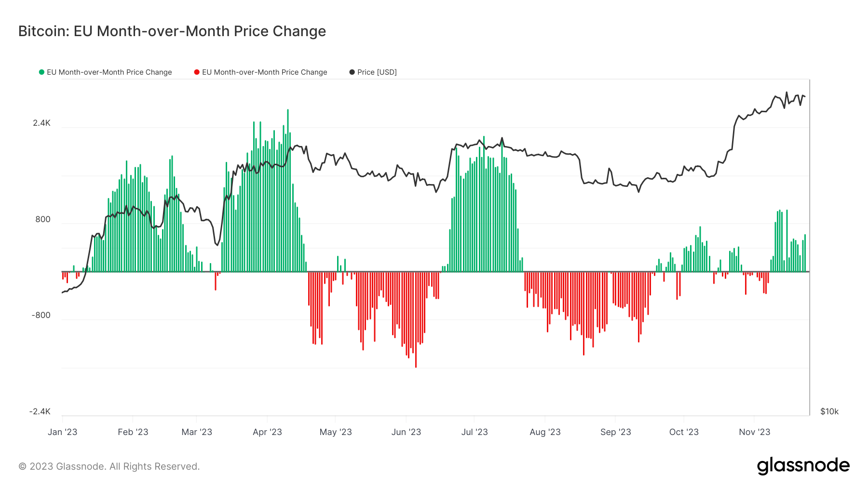Click the glassnode logo
This screenshot has height=488, width=868.
(x=803, y=466)
